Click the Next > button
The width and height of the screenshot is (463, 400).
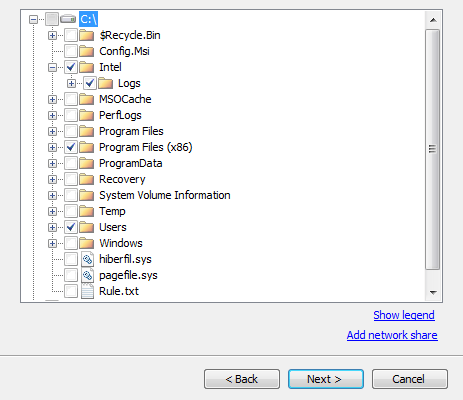coord(326,379)
